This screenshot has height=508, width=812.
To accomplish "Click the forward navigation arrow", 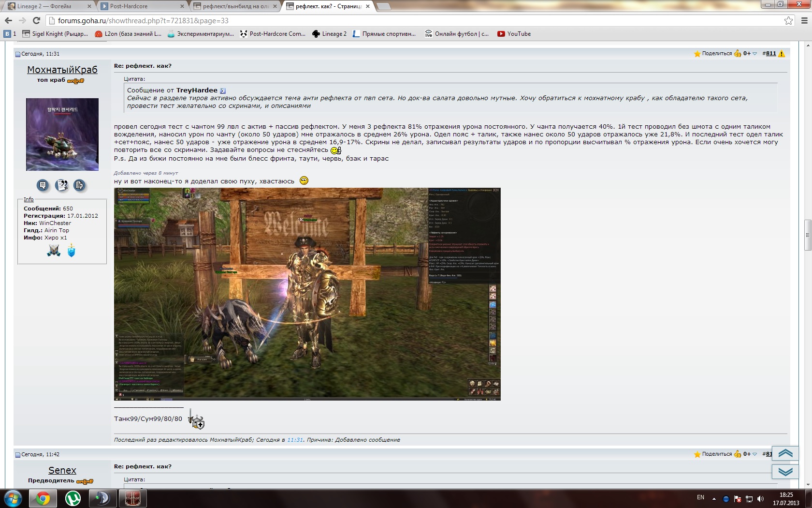I will 22,20.
